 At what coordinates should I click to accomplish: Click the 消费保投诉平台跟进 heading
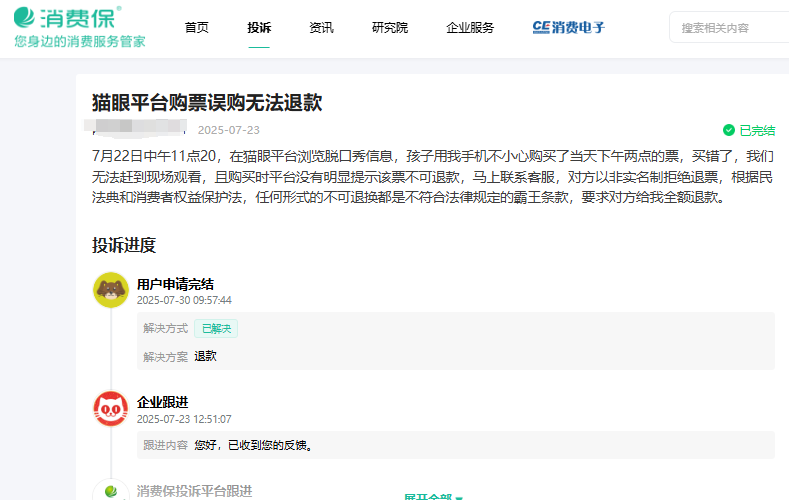point(194,491)
